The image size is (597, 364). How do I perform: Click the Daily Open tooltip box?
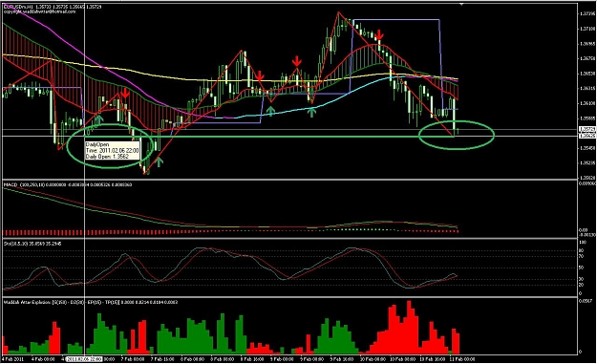(x=113, y=150)
